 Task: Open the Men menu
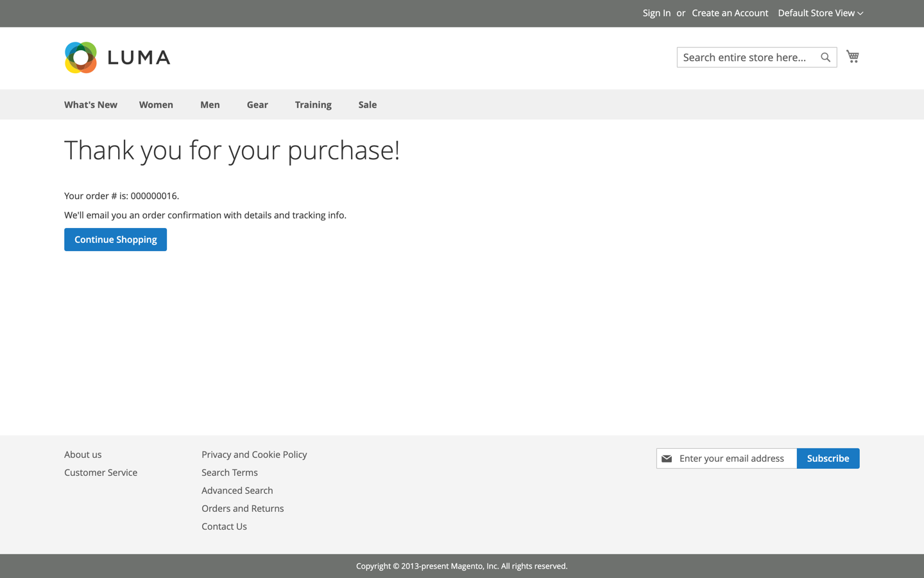[x=210, y=105]
